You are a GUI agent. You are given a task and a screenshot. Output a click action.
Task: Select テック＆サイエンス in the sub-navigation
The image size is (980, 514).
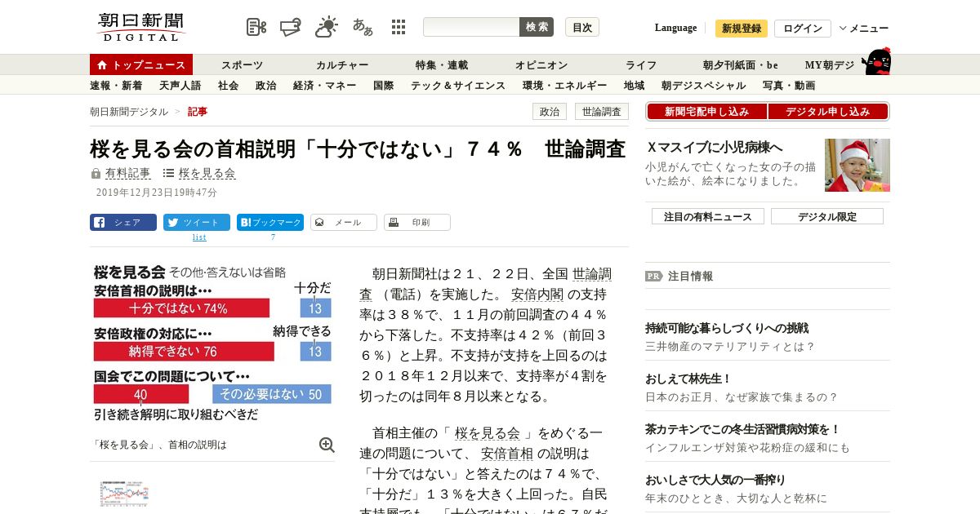(x=458, y=86)
